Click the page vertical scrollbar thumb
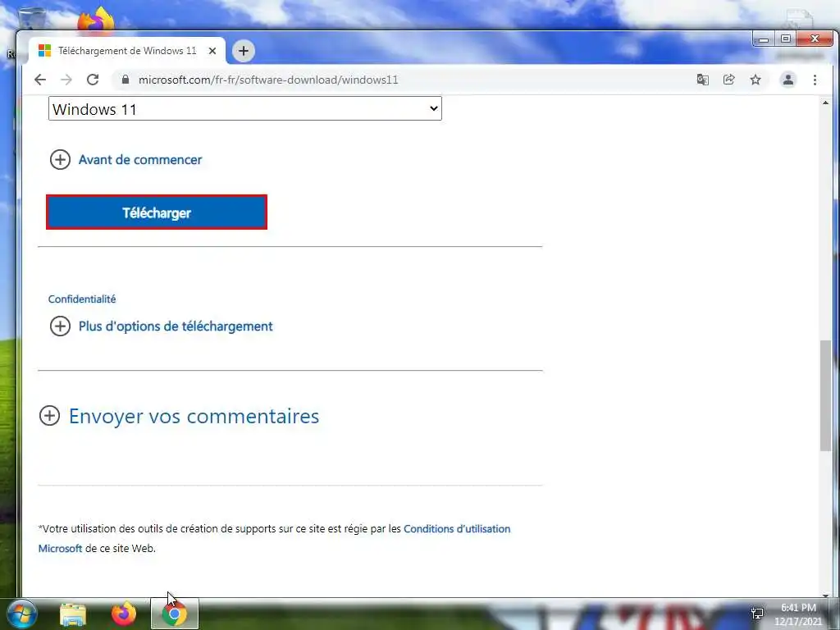Image resolution: width=840 pixels, height=630 pixels. tap(825, 395)
